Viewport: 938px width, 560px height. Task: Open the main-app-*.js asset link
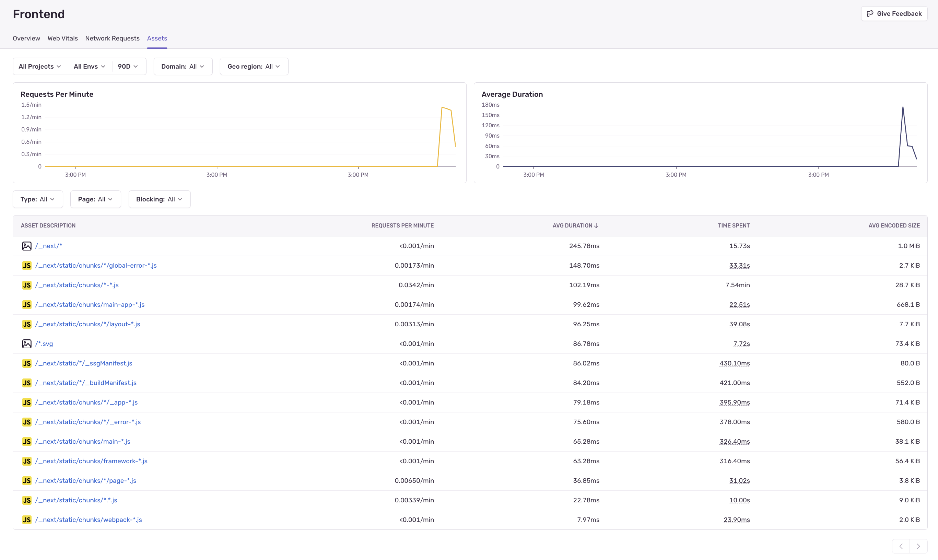pyautogui.click(x=90, y=304)
